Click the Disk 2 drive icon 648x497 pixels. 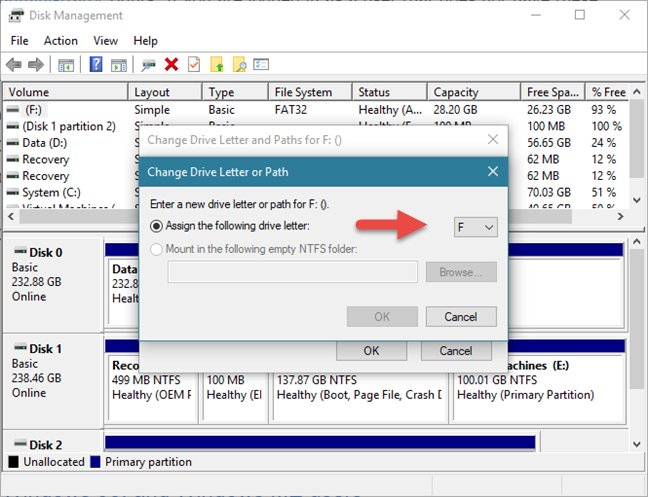pyautogui.click(x=20, y=443)
